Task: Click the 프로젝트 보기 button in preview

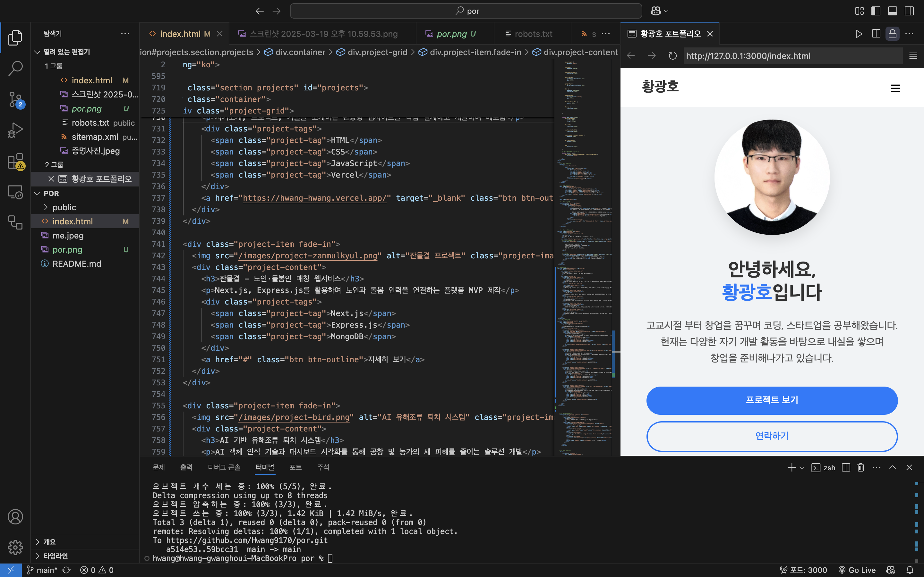Action: tap(772, 400)
